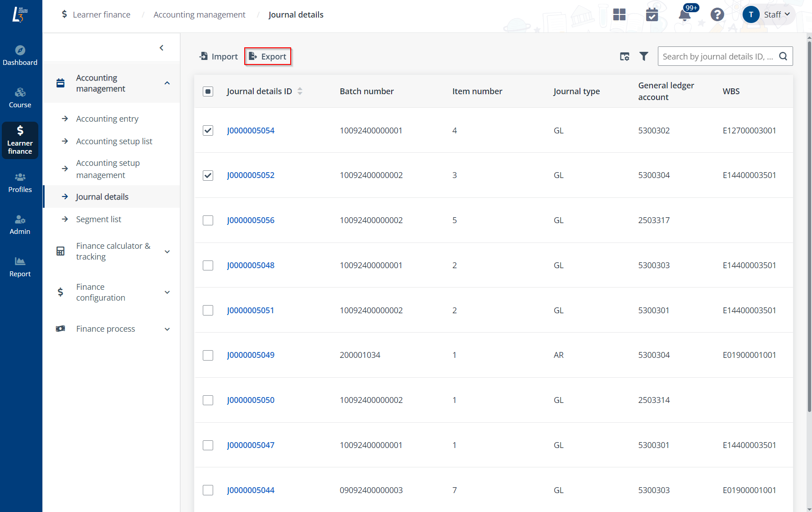Uncheck row J0000005054 checkbox

tap(208, 131)
